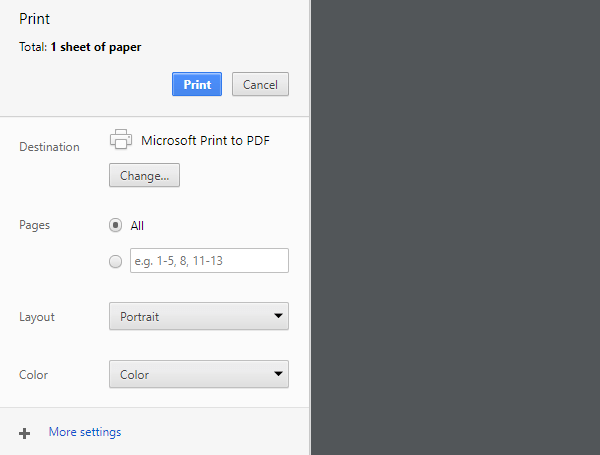Expand the More settings link
600x455 pixels.
[85, 432]
